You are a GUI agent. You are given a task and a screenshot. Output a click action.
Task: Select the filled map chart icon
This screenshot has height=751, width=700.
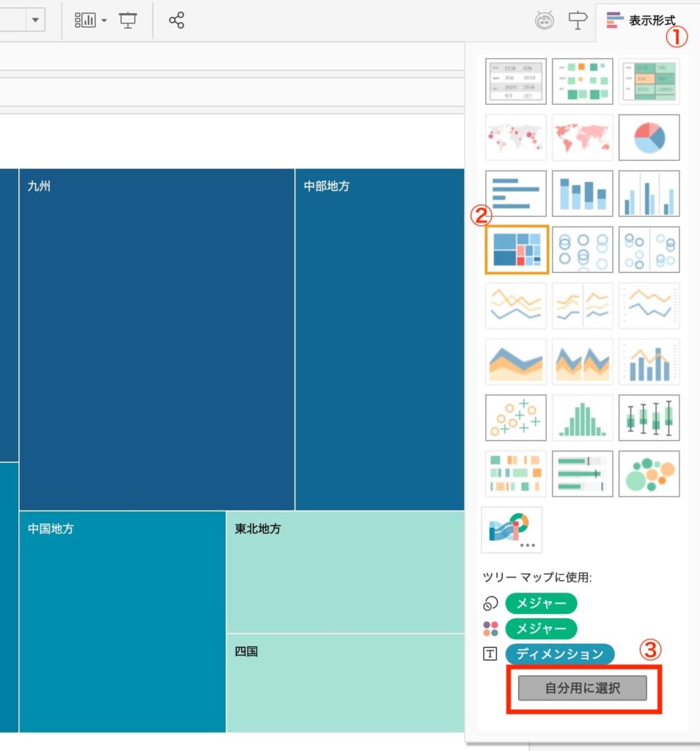click(x=582, y=137)
